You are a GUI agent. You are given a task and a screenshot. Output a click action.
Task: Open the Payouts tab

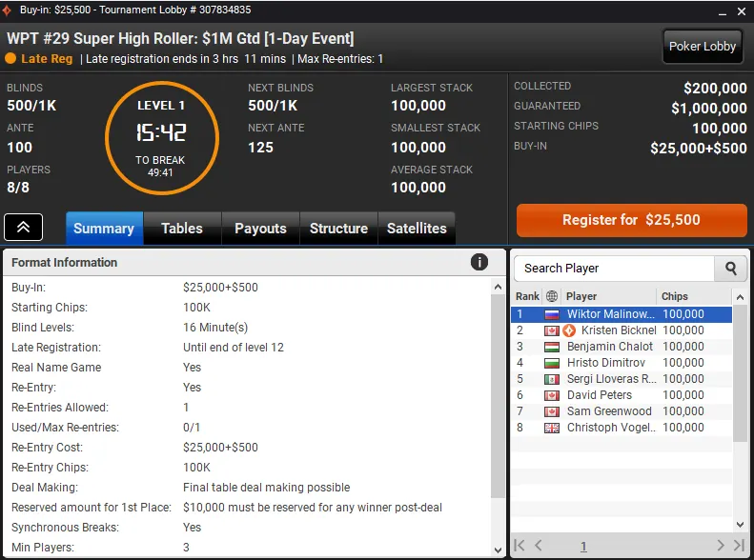[x=260, y=229]
